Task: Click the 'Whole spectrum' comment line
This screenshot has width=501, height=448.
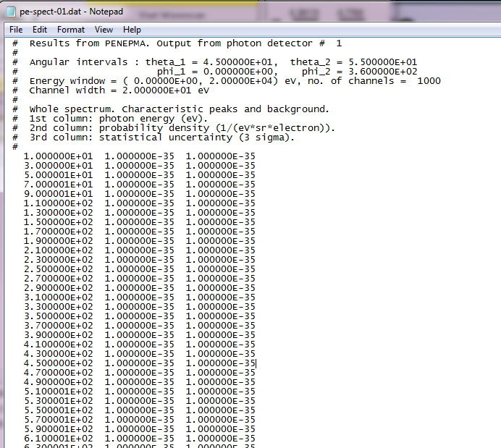Action: click(x=178, y=109)
